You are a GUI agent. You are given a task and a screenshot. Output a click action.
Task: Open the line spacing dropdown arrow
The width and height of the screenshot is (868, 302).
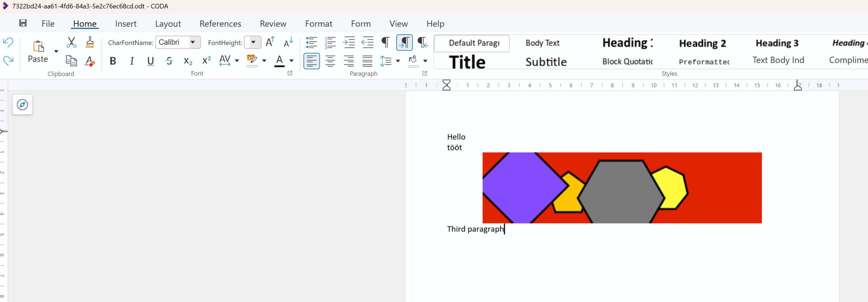coord(398,61)
